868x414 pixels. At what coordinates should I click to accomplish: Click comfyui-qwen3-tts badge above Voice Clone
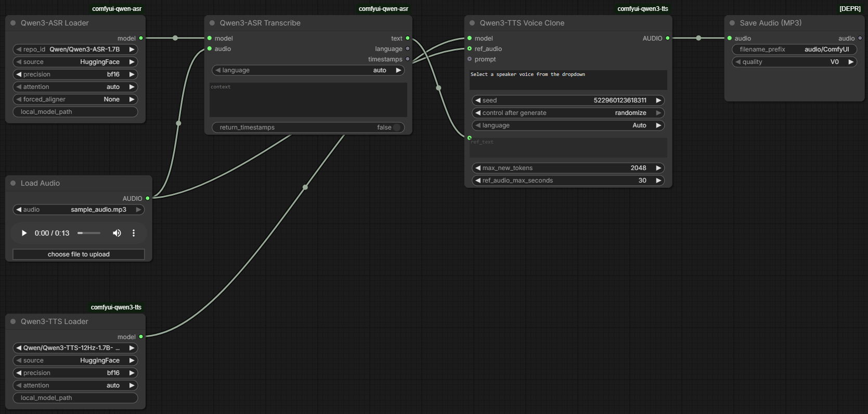click(x=643, y=9)
